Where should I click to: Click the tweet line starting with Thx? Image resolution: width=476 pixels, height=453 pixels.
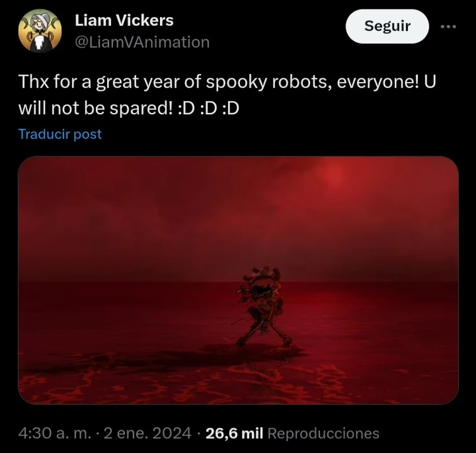pyautogui.click(x=227, y=82)
